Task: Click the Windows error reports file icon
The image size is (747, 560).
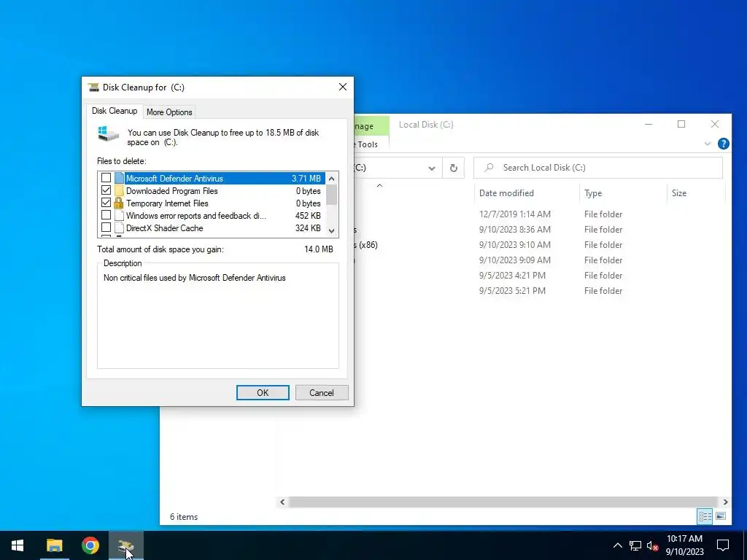Action: (119, 215)
